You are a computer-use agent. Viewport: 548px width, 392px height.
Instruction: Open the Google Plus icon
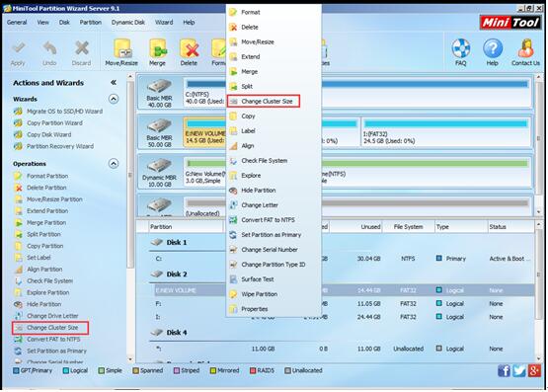[x=534, y=370]
